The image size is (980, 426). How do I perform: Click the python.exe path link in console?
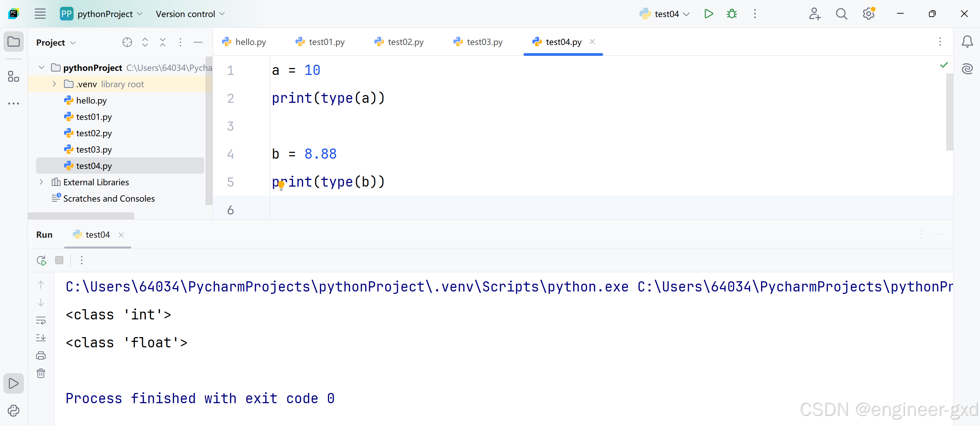pyautogui.click(x=347, y=287)
